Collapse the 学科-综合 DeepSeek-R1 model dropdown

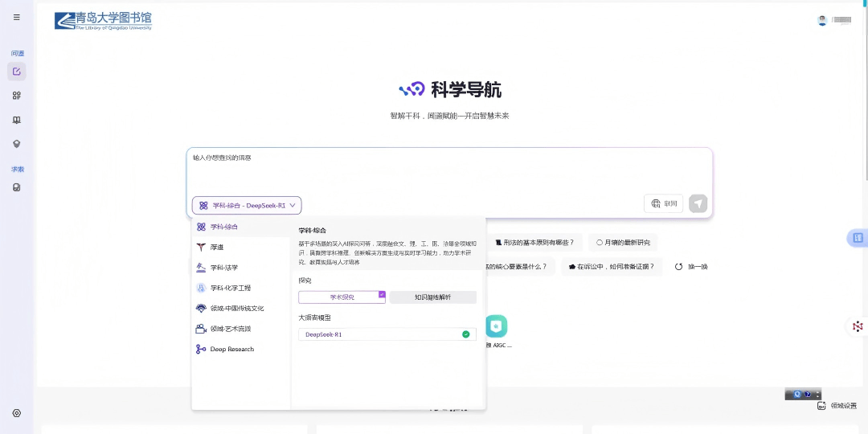(x=247, y=206)
